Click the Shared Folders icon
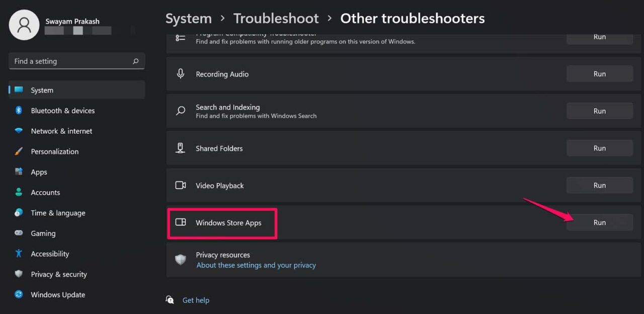Viewport: 644px width, 314px height. tap(181, 148)
